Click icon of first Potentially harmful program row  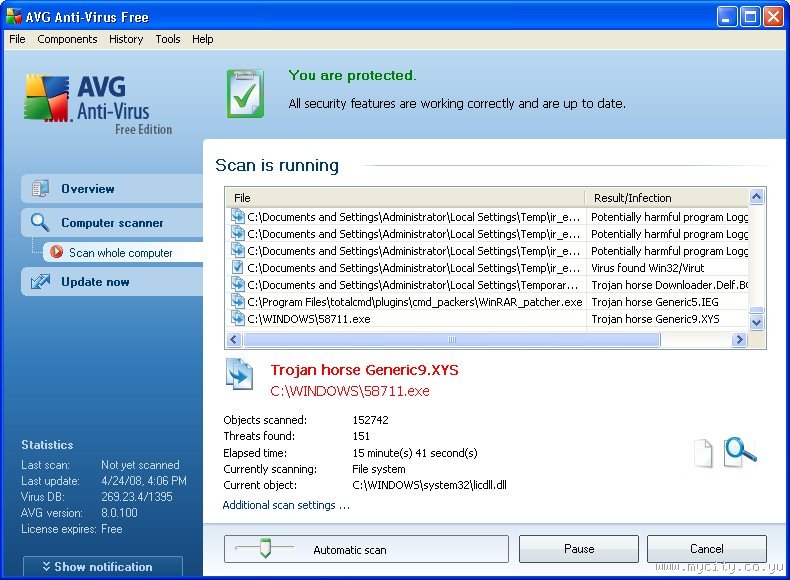tap(237, 217)
